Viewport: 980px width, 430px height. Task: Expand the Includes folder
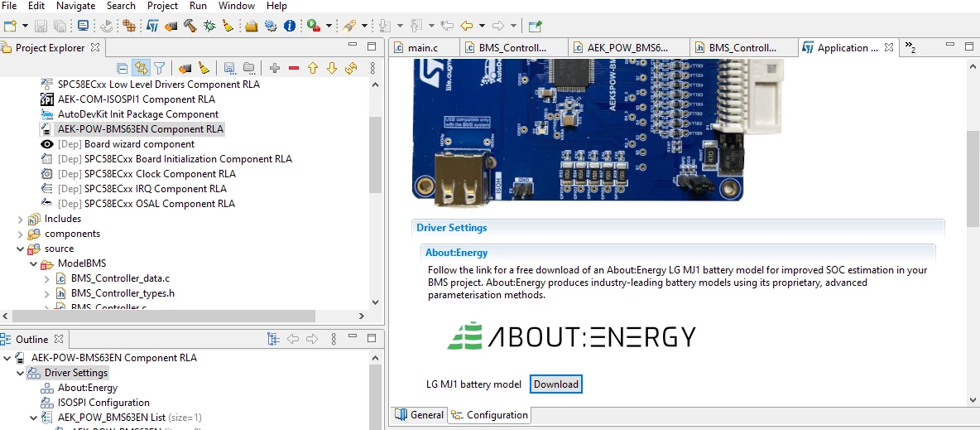coord(20,219)
